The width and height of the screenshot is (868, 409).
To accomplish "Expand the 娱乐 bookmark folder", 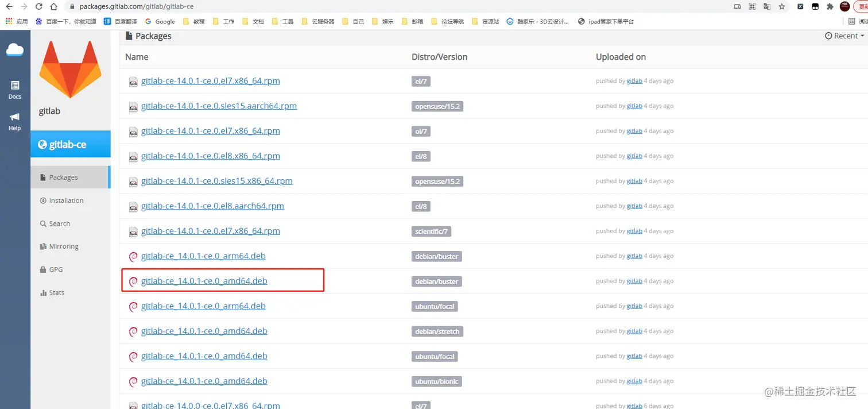I will point(382,21).
